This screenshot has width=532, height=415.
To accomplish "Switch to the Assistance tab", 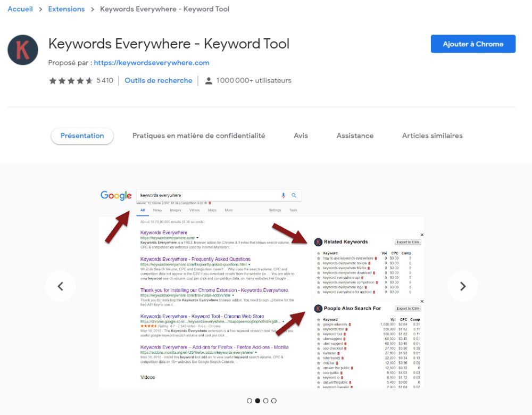I will 355,136.
